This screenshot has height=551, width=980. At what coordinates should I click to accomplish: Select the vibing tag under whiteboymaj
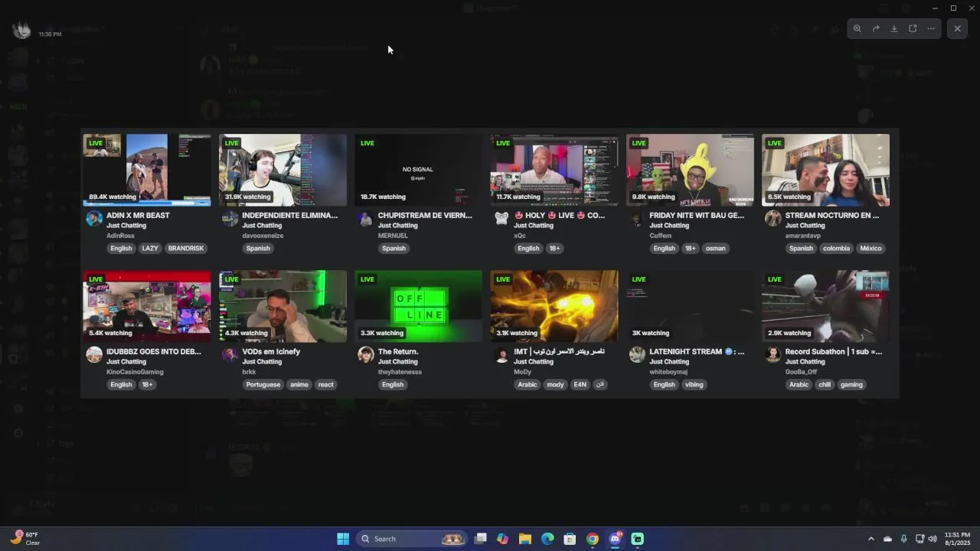pyautogui.click(x=694, y=384)
